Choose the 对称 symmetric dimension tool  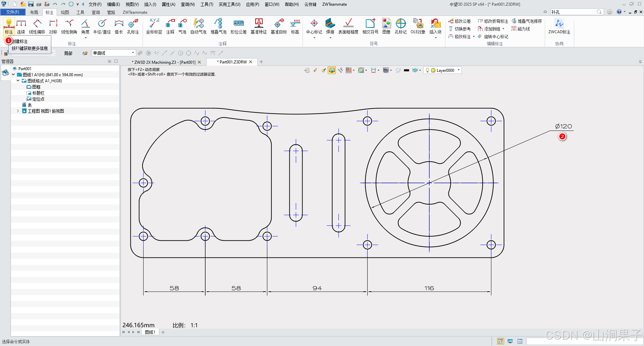point(53,27)
